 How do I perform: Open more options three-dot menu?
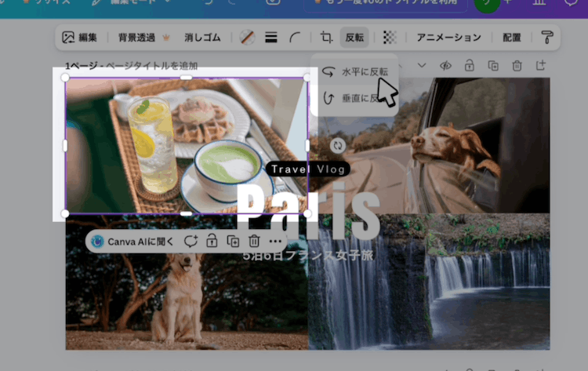click(x=275, y=242)
